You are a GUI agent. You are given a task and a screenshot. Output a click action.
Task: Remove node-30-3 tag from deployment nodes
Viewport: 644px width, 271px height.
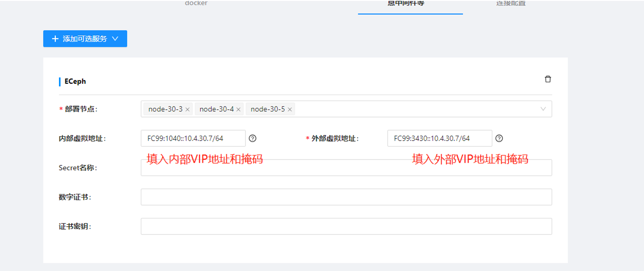(187, 110)
